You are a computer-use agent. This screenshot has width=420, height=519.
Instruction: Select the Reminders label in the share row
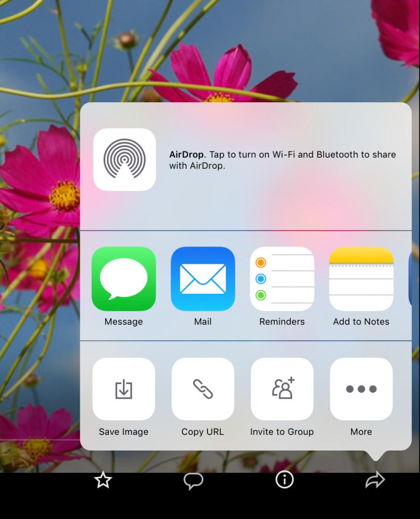tap(282, 321)
